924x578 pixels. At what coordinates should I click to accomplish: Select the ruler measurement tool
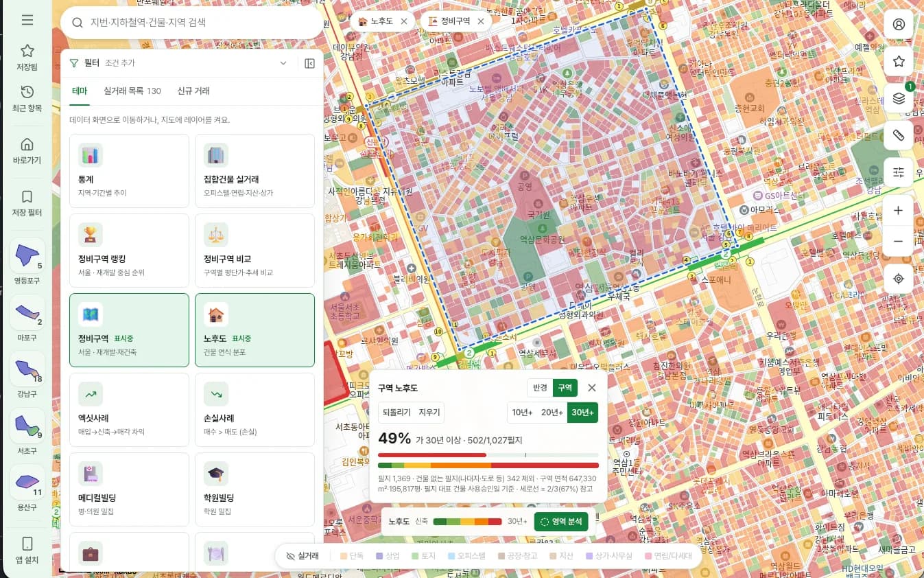pos(899,135)
